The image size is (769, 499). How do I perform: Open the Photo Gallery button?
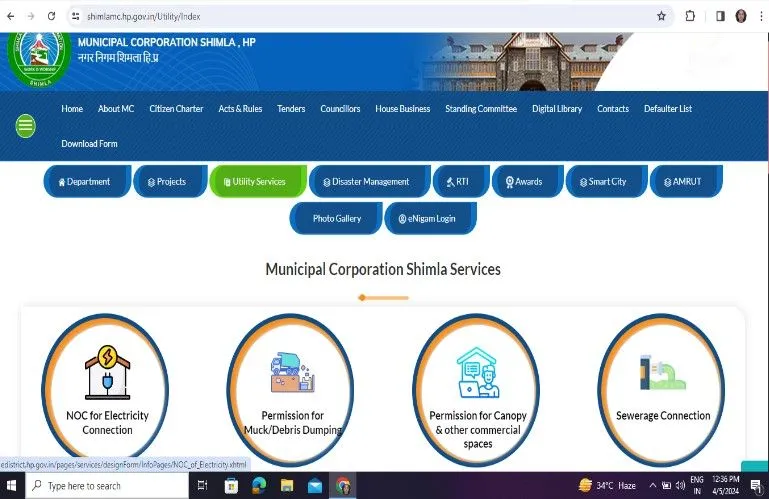coord(336,218)
